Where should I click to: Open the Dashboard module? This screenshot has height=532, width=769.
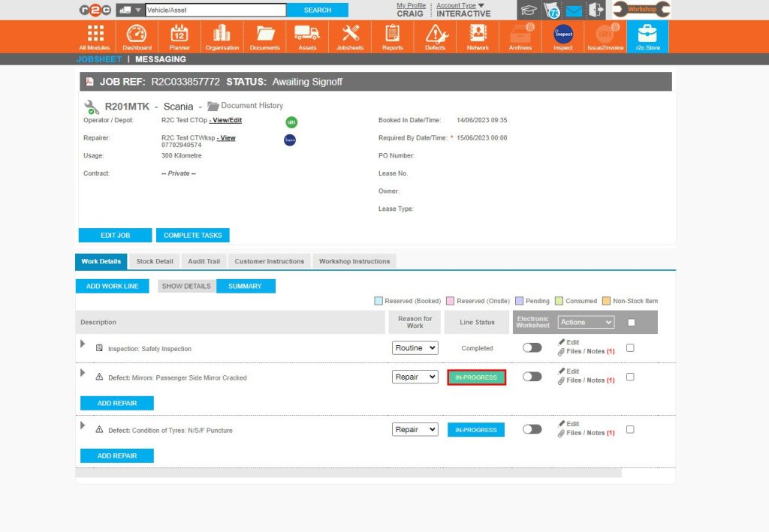pos(136,35)
